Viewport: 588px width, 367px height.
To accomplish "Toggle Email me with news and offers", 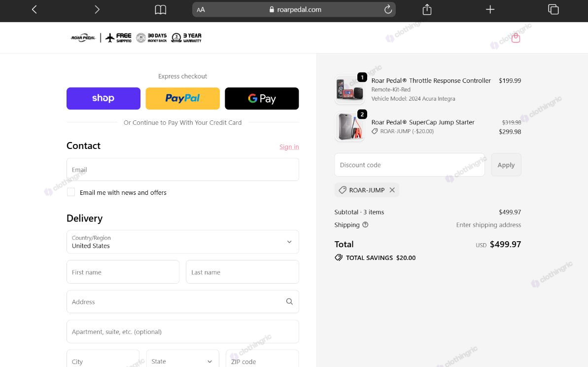I will [71, 192].
